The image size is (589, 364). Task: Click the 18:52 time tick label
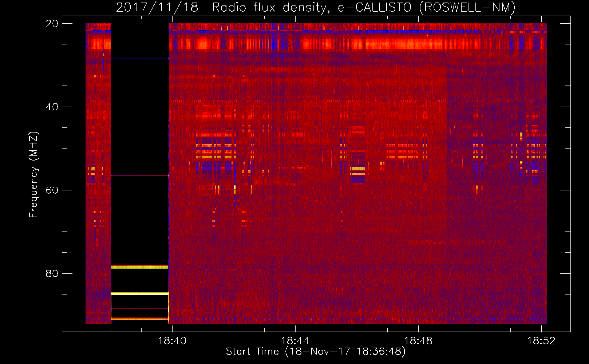(x=541, y=341)
